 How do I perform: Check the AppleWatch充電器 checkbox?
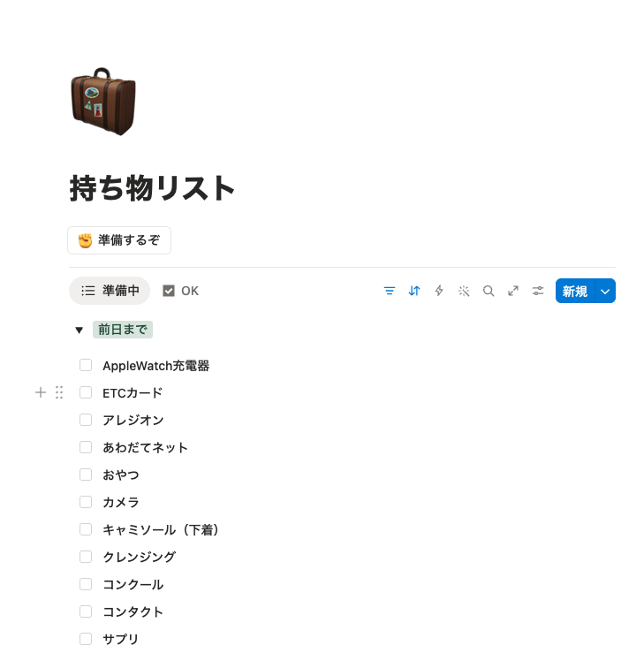pos(86,365)
